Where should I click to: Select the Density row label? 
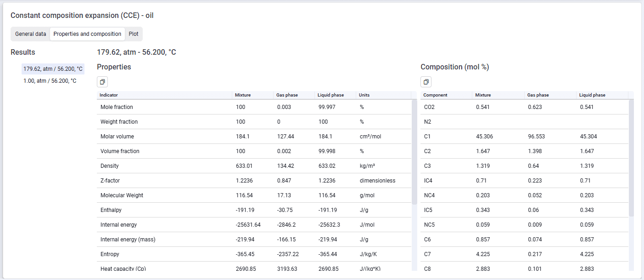109,166
